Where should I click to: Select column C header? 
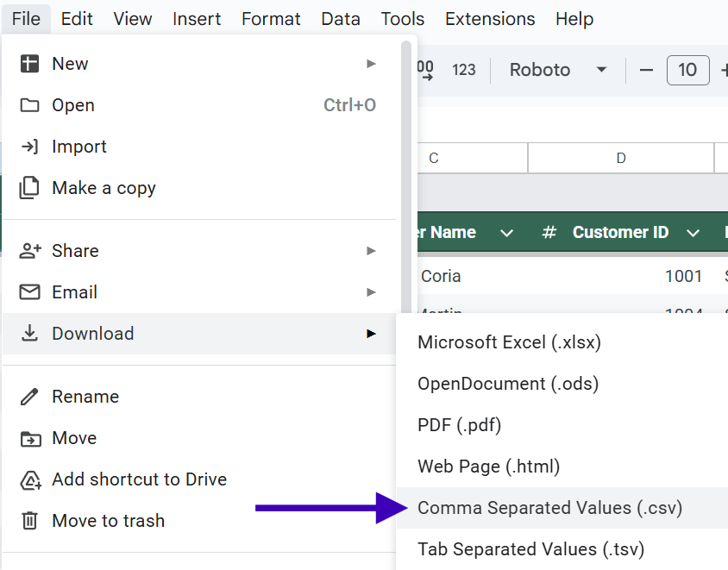(472, 159)
